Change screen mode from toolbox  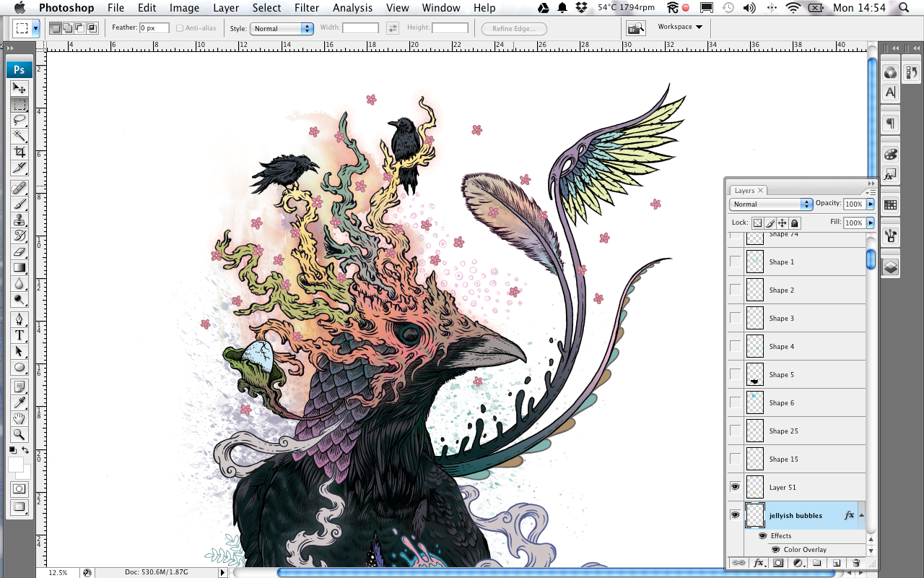(19, 506)
